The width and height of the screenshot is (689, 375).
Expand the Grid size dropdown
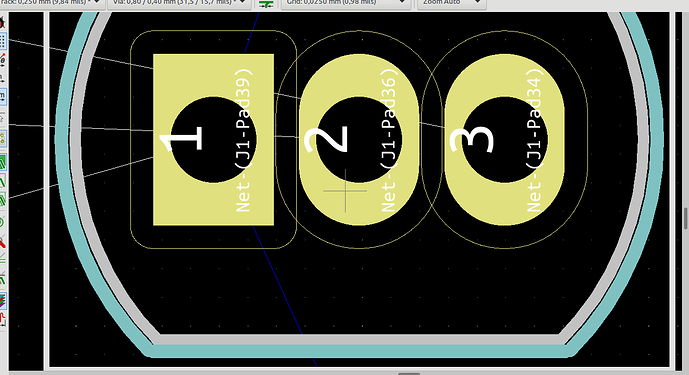346,4
